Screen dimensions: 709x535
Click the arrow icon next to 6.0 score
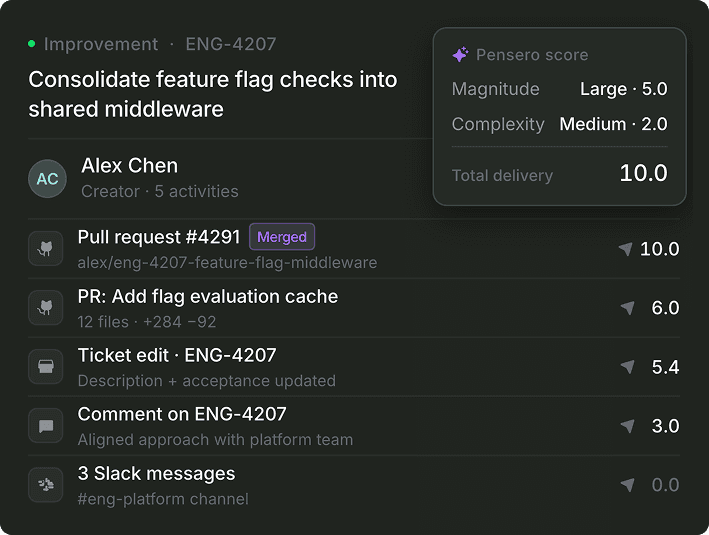pyautogui.click(x=627, y=308)
